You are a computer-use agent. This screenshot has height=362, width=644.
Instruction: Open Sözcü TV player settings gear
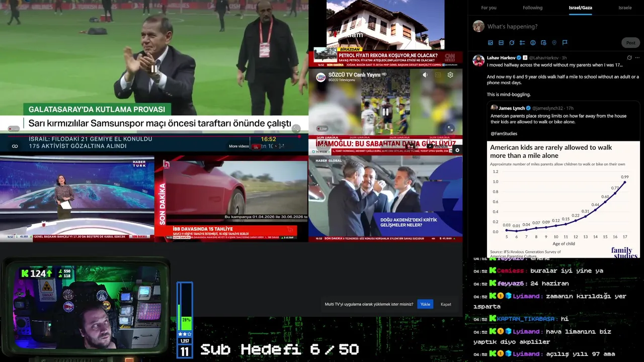coord(450,75)
